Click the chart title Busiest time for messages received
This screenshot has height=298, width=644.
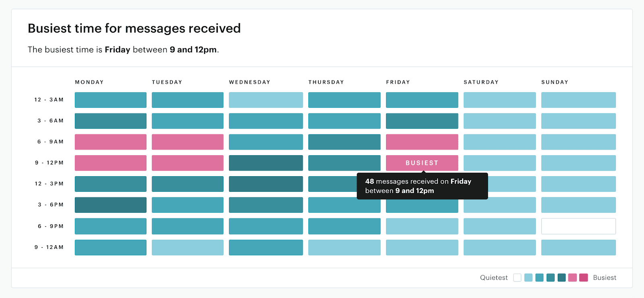pos(134,28)
